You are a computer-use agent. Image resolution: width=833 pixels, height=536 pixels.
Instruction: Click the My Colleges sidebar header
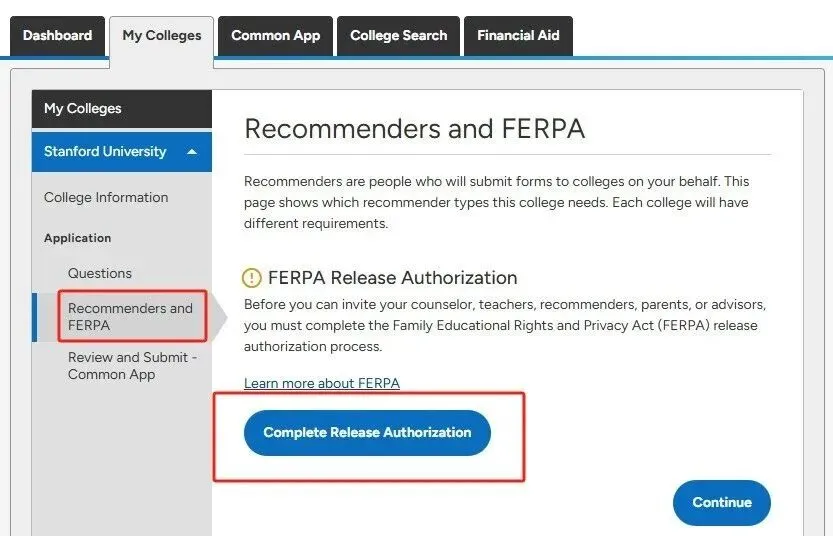click(x=83, y=109)
